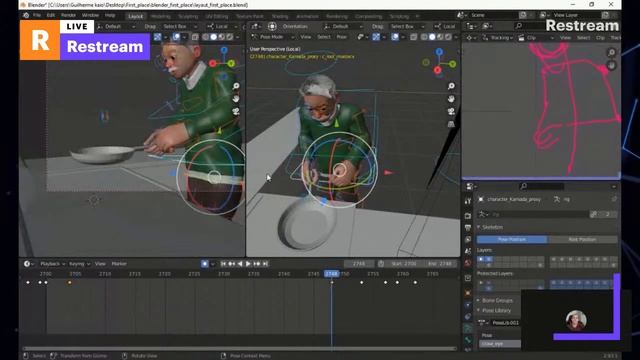The height and width of the screenshot is (360, 640).
Task: Select wireframe shading in middle viewport
Action: click(x=424, y=37)
